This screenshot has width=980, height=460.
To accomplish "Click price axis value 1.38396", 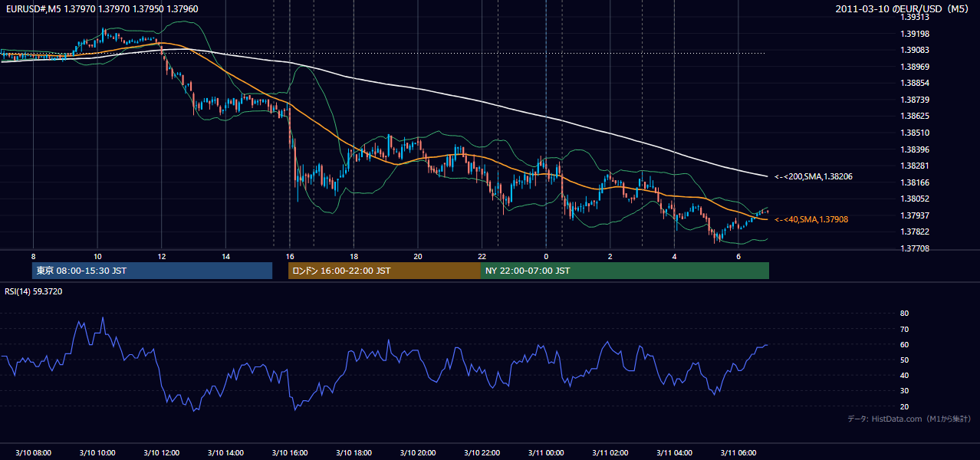I will coord(915,149).
